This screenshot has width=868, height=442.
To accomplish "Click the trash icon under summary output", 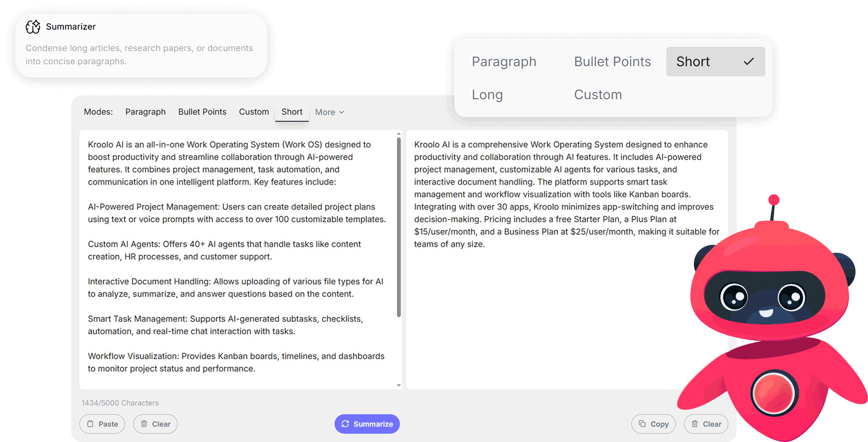I will (x=695, y=424).
